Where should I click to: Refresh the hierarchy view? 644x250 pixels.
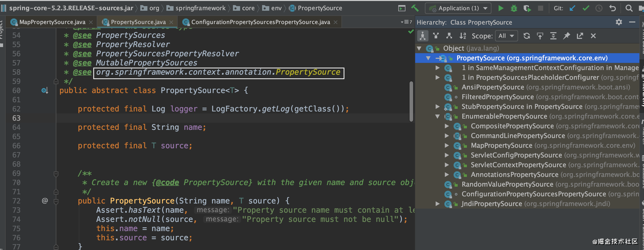[527, 36]
